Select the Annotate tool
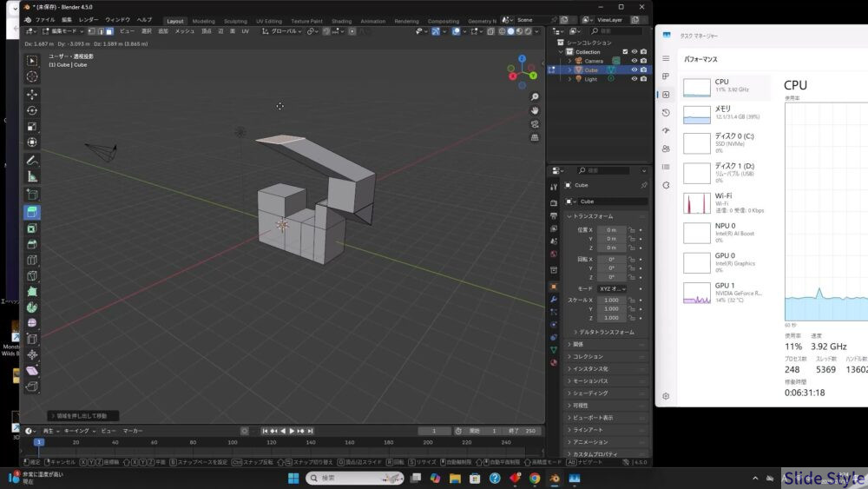The image size is (868, 489). click(32, 161)
